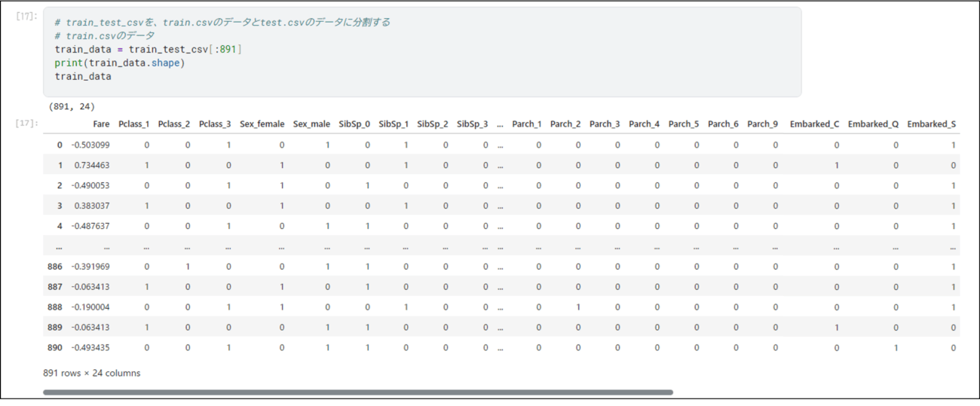Click the Embarked_C column header
The width and height of the screenshot is (980, 406).
[x=814, y=124]
